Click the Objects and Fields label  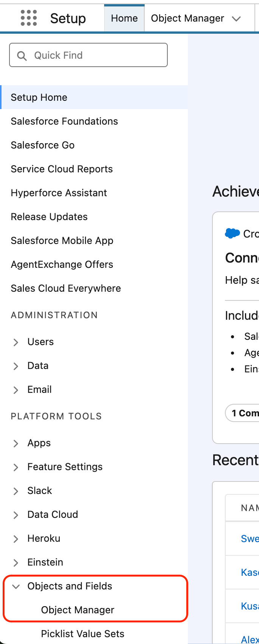[70, 586]
